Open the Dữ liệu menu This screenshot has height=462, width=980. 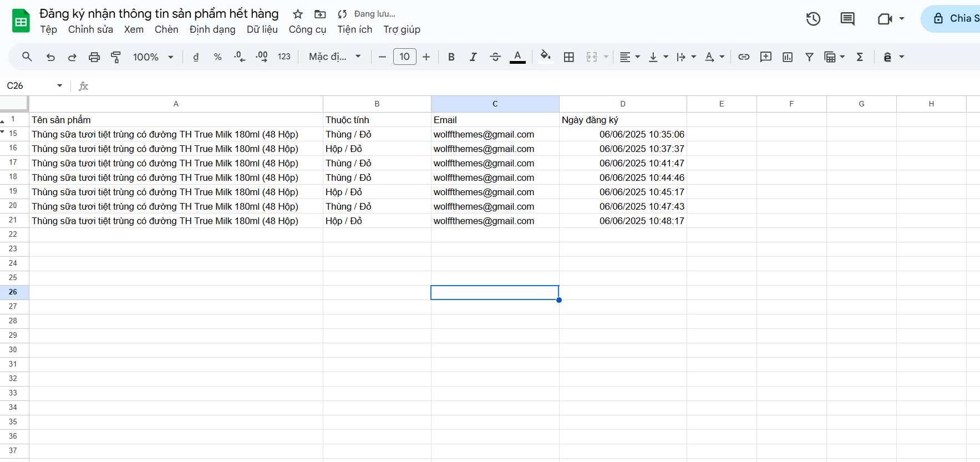(x=262, y=29)
